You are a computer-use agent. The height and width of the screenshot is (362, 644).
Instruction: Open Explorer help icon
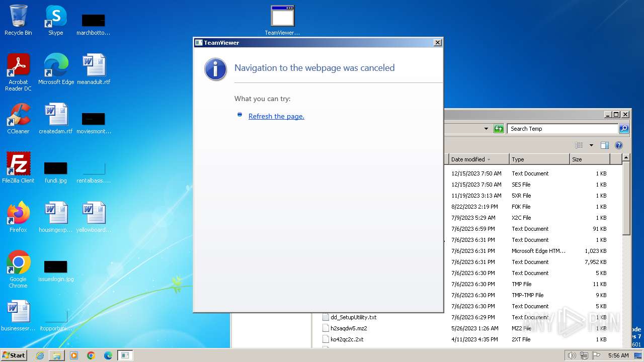pyautogui.click(x=619, y=145)
